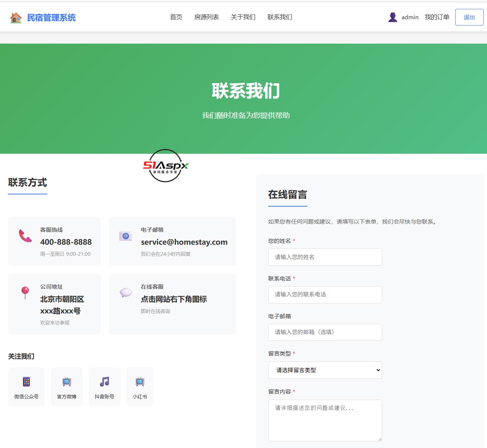Click the 联系方式 heading
The image size is (487, 448).
pyautogui.click(x=28, y=182)
